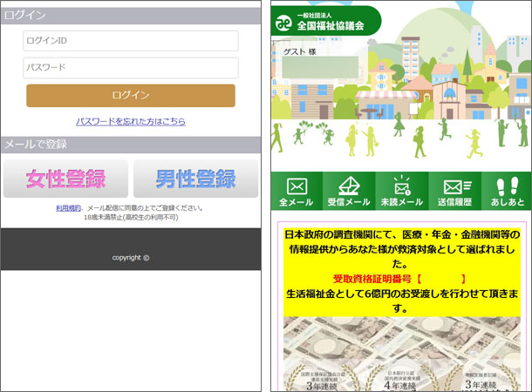Follow the パスワードを忘れた方はこちら link

[x=131, y=122]
